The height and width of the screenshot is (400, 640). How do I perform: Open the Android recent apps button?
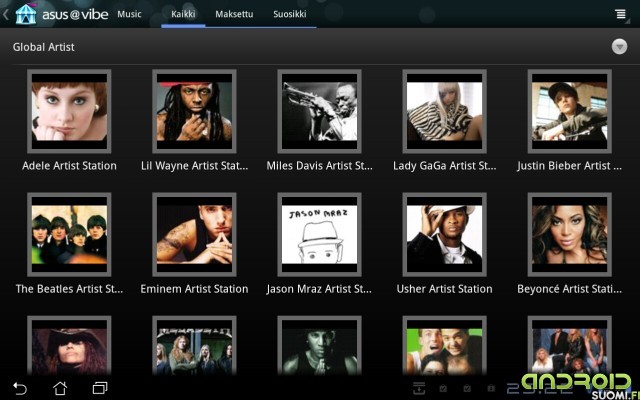[100, 388]
